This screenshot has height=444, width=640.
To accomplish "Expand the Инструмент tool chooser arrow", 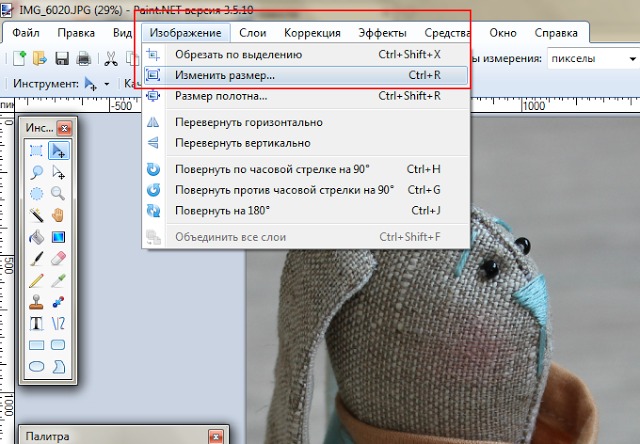I will [107, 84].
